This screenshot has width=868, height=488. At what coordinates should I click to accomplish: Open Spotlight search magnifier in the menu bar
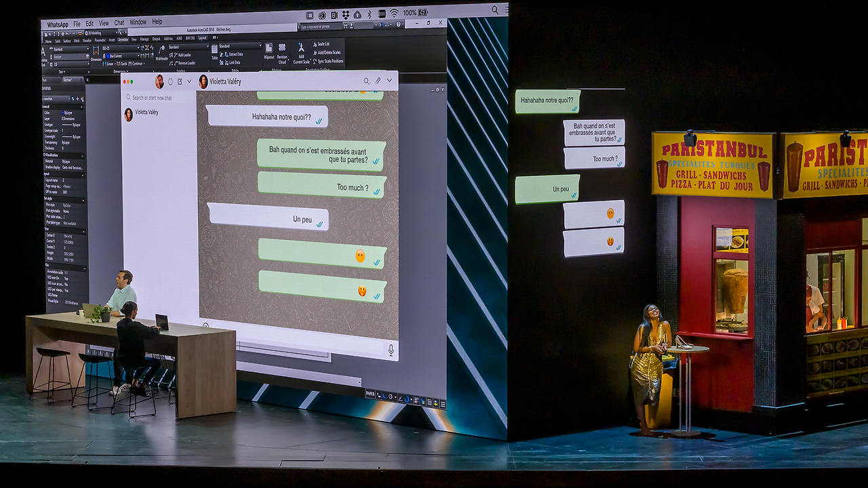495,10
